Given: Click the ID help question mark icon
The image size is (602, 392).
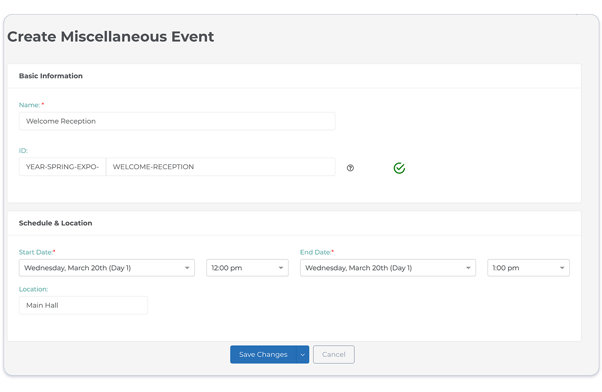Looking at the screenshot, I should [x=350, y=168].
